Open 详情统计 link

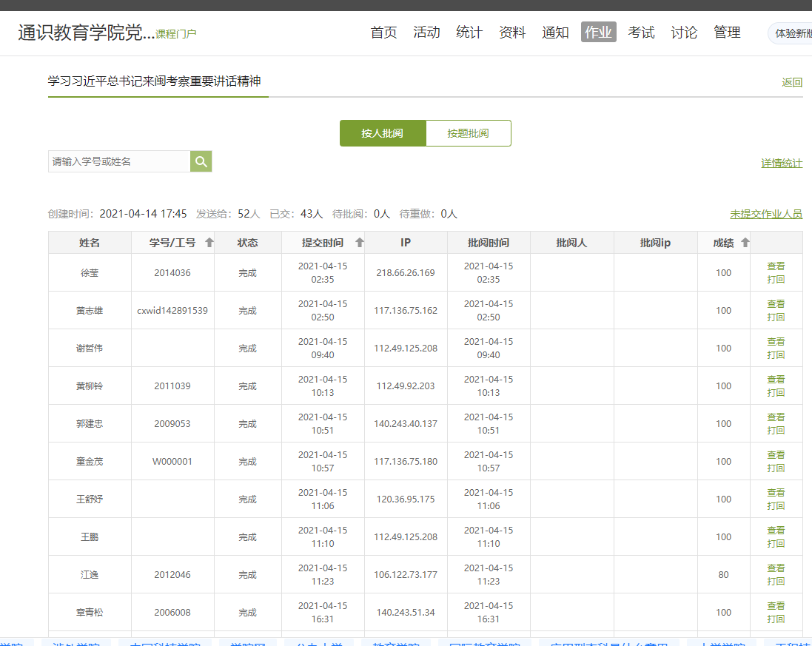point(782,163)
